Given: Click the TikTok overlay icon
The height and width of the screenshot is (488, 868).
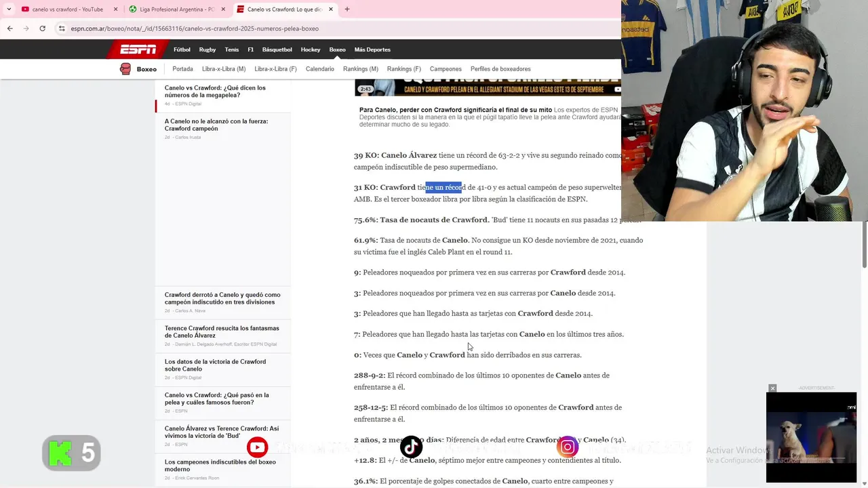Looking at the screenshot, I should [412, 447].
